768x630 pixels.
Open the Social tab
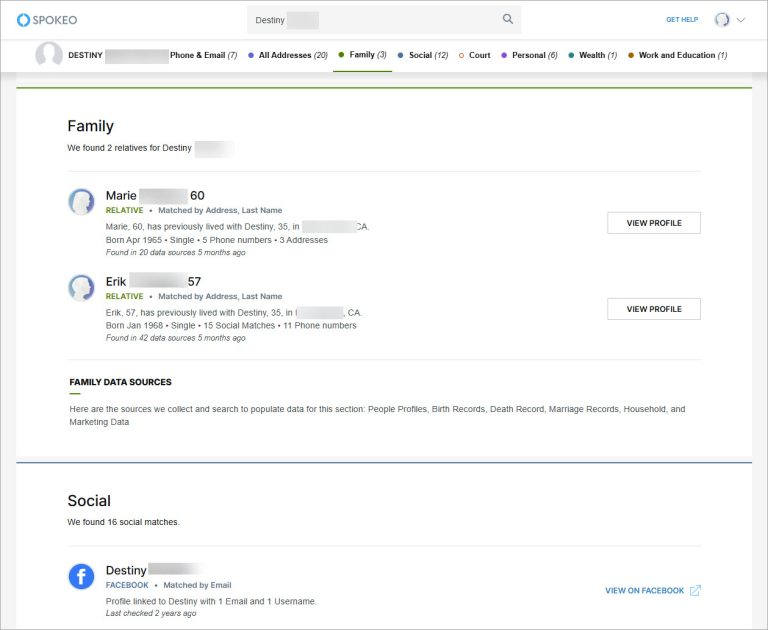coord(423,55)
